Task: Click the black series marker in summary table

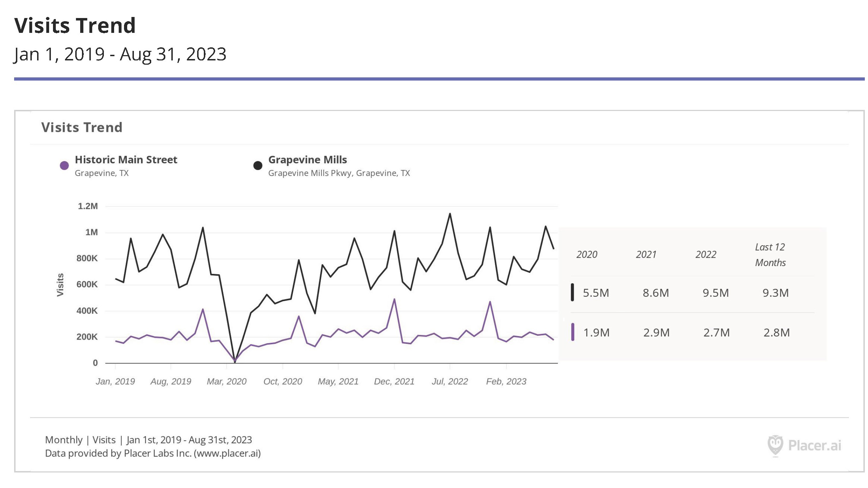Action: pos(572,292)
